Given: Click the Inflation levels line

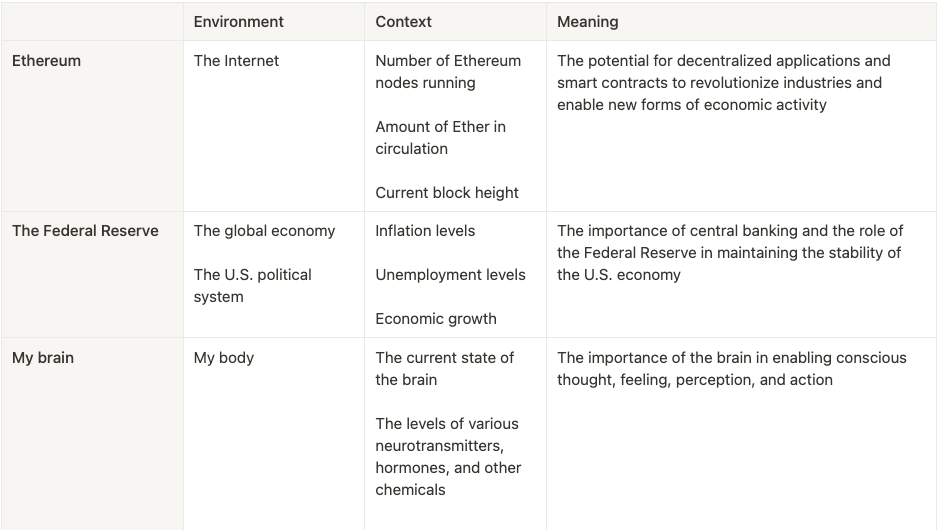Looking at the screenshot, I should [x=424, y=230].
